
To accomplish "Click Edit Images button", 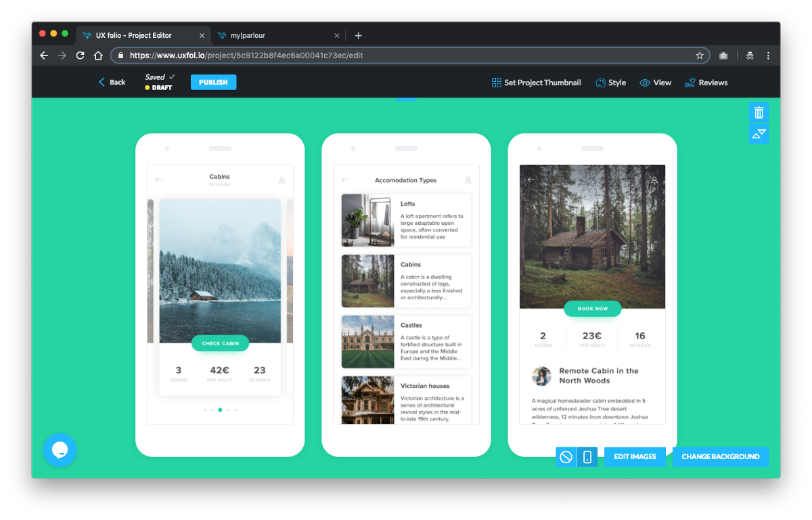I will point(635,456).
